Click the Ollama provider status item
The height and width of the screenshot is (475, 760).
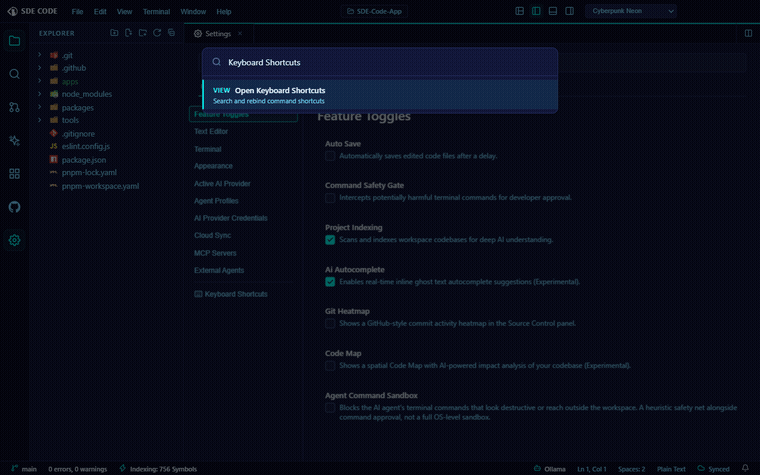pos(550,469)
